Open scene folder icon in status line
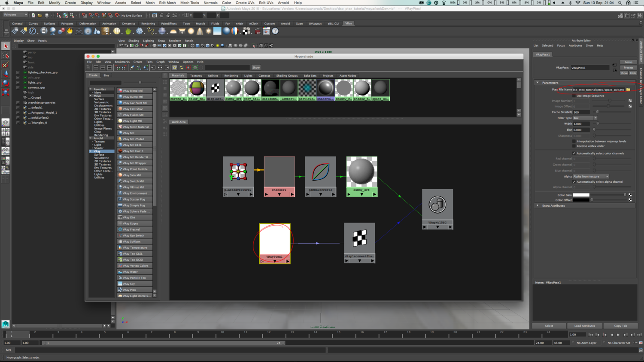The width and height of the screenshot is (644, 362). click(x=39, y=15)
